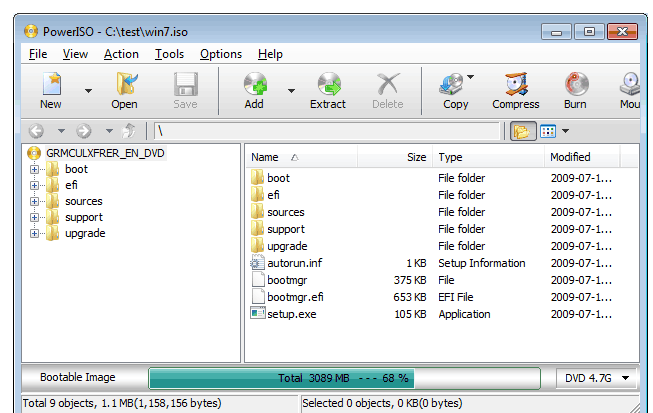653x413 pixels.
Task: Open the Back history dropdown arrow
Action: pos(61,131)
